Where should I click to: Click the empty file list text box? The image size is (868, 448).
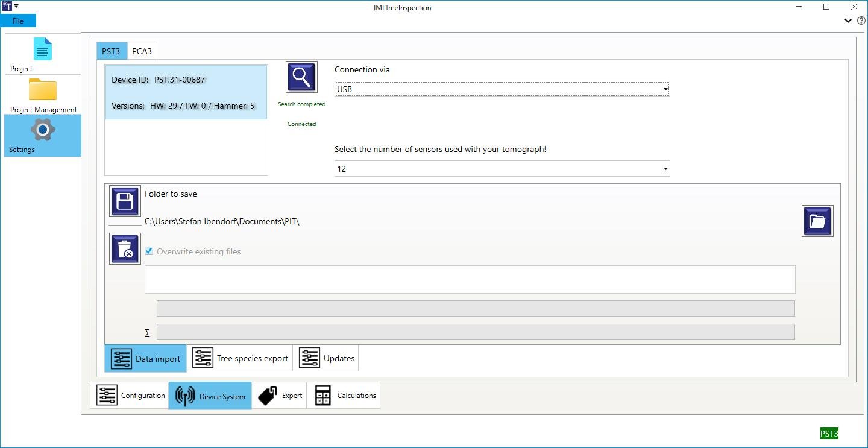[470, 279]
